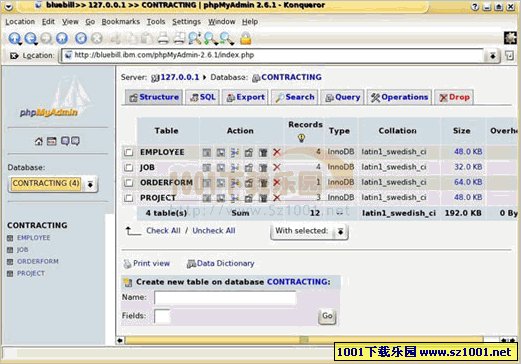The height and width of the screenshot is (364, 521).
Task: Click the Insert icon in PROJECT row
Action: pos(235,198)
